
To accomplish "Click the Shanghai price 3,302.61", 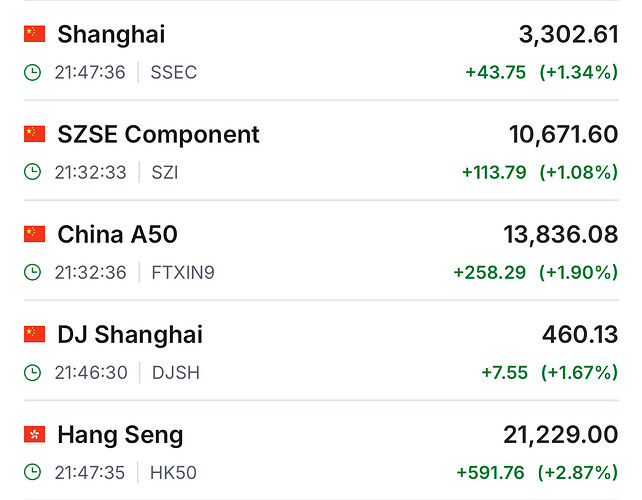I will [568, 34].
